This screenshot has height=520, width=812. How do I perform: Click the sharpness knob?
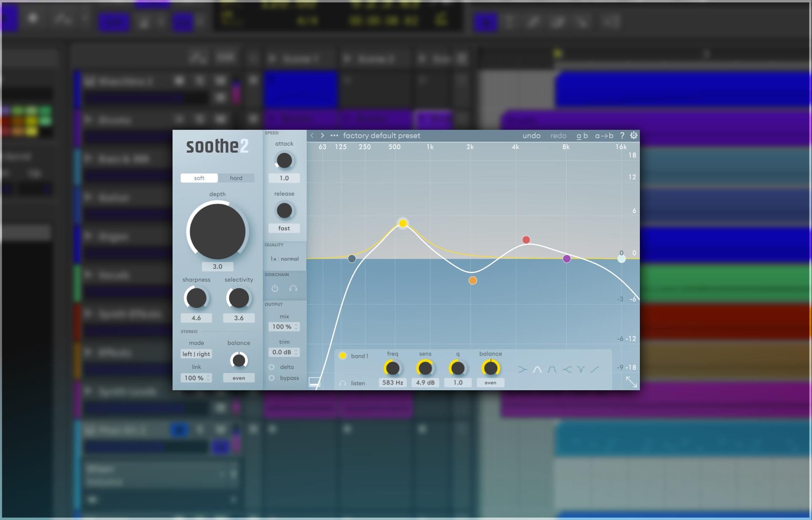pyautogui.click(x=196, y=298)
